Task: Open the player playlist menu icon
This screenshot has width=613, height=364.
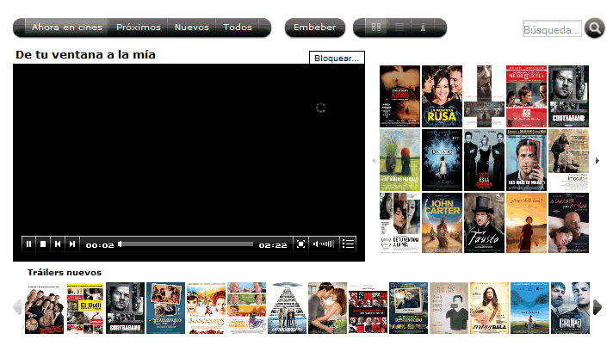Action: click(348, 244)
